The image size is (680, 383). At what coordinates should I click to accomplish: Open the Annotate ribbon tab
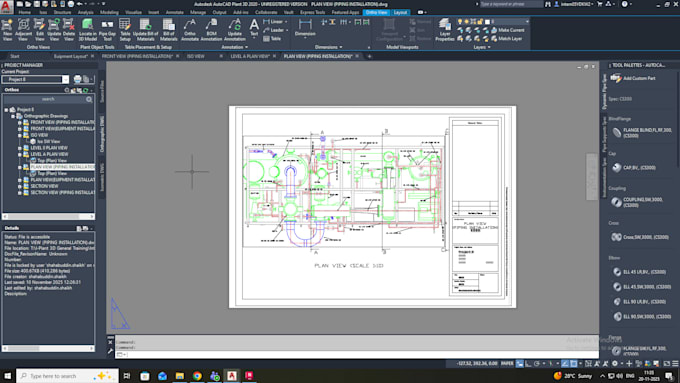tap(174, 12)
